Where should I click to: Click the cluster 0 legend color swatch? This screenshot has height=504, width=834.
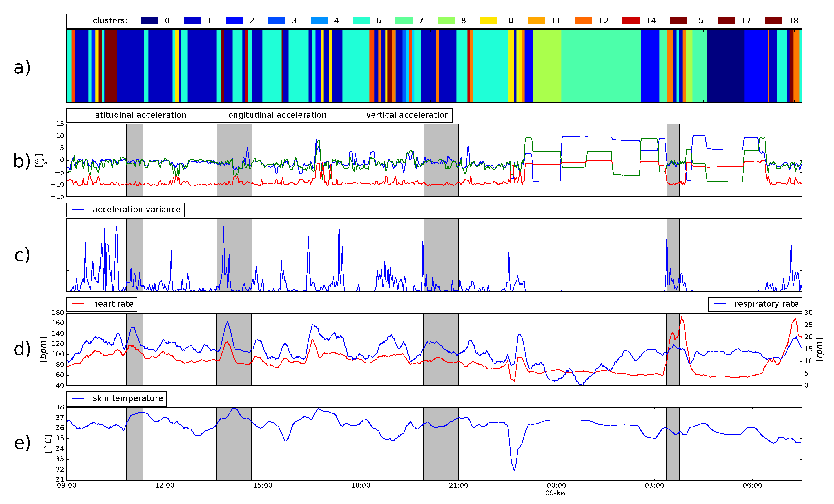[x=150, y=20]
